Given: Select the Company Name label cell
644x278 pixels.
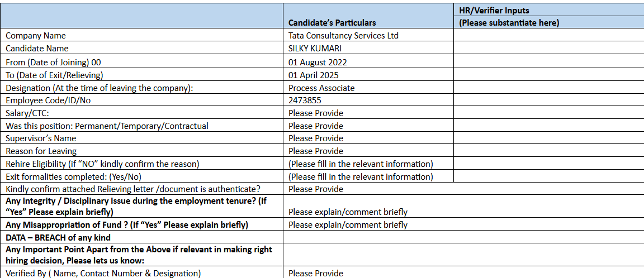Looking at the screenshot, I should click(36, 36).
